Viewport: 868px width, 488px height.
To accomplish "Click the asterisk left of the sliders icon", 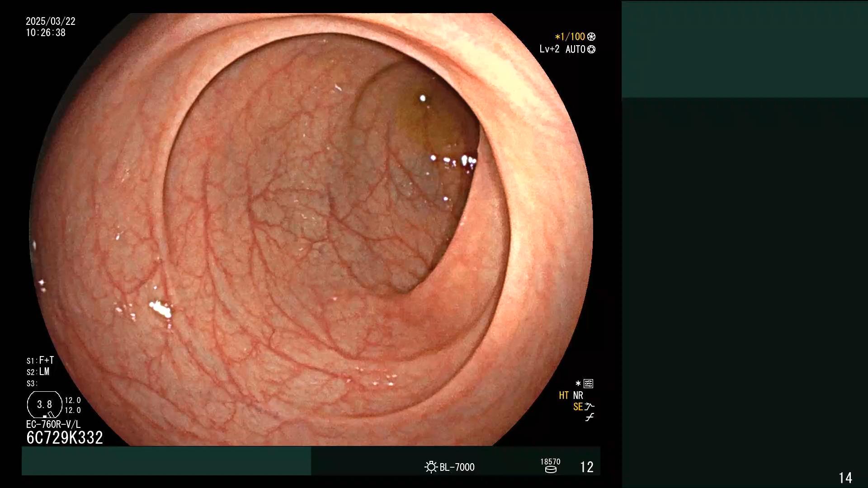I will tap(578, 384).
